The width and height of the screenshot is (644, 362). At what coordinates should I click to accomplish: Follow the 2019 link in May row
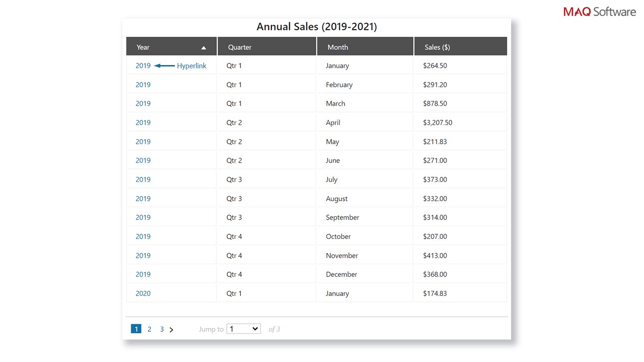(143, 141)
